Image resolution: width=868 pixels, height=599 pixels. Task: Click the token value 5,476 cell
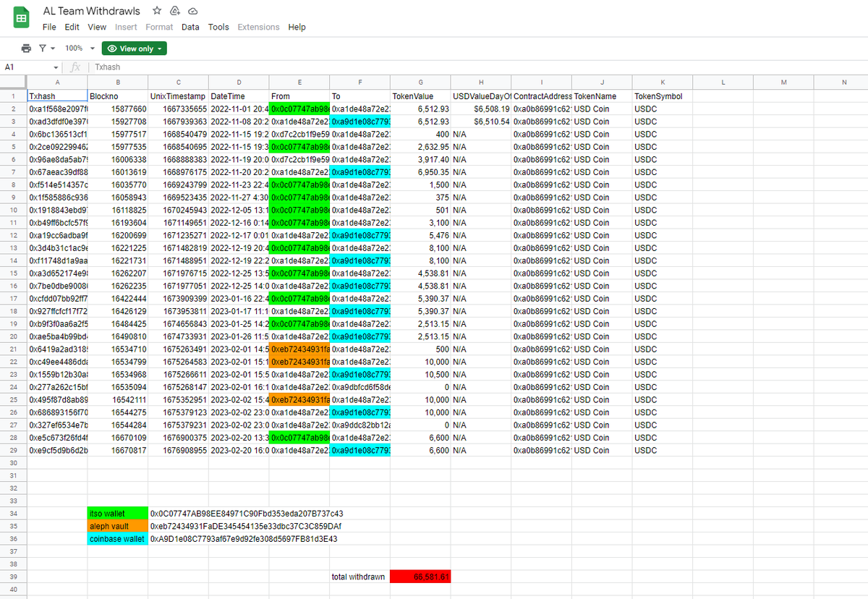tap(421, 235)
